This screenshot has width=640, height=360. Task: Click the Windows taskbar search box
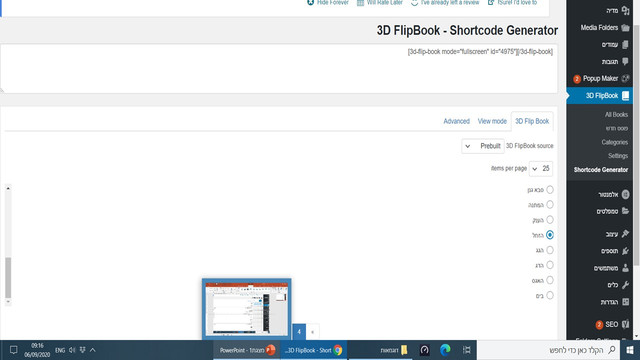coord(548,350)
